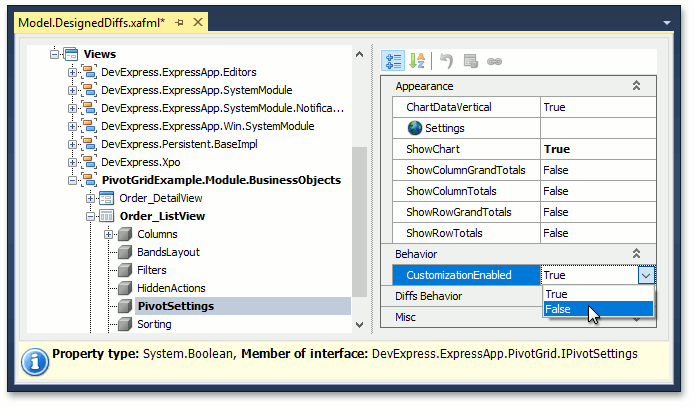Select the Order_ListView tree node
The height and width of the screenshot is (407, 694).
pyautogui.click(x=162, y=216)
